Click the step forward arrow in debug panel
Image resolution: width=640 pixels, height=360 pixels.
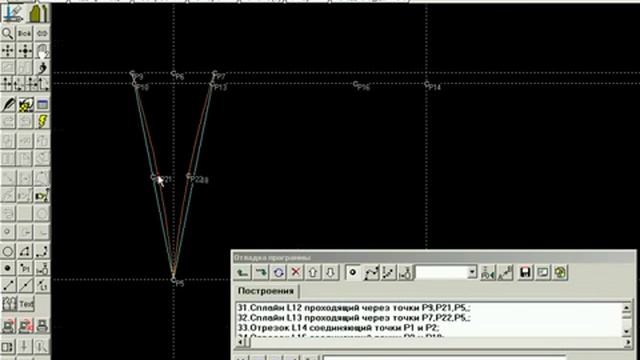pos(260,272)
